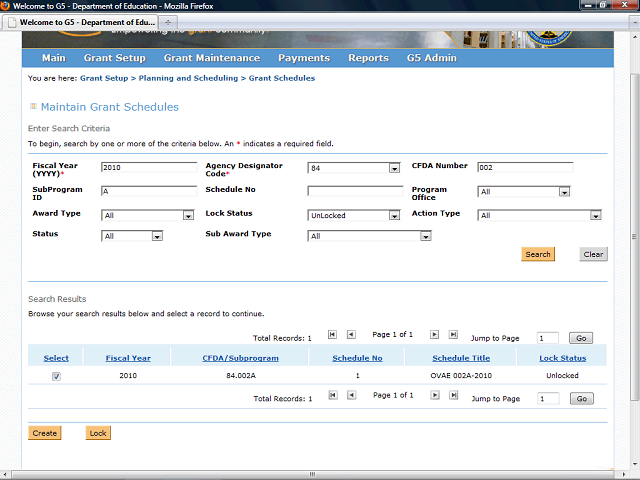Click the CFDA Number input field

coord(525,167)
